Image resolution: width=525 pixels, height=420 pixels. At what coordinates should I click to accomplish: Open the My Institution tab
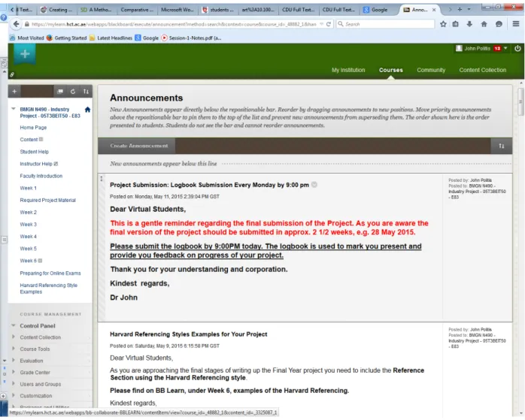[x=348, y=70]
